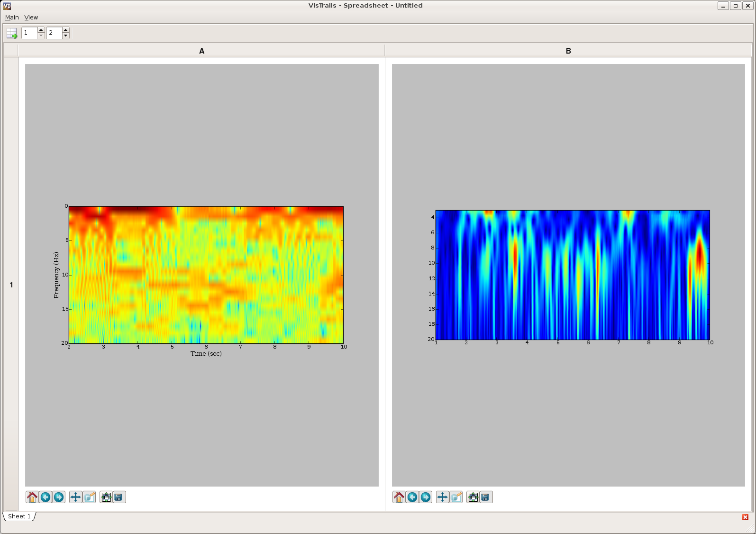Go back to previous view in cell A
The height and width of the screenshot is (534, 756).
pyautogui.click(x=46, y=497)
